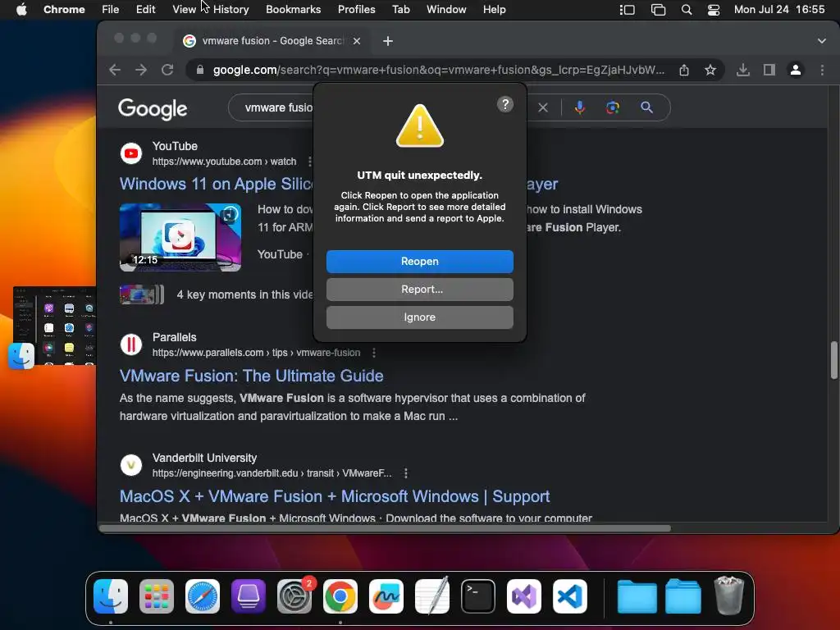
Task: Click the Google search magnifier button
Action: [646, 107]
